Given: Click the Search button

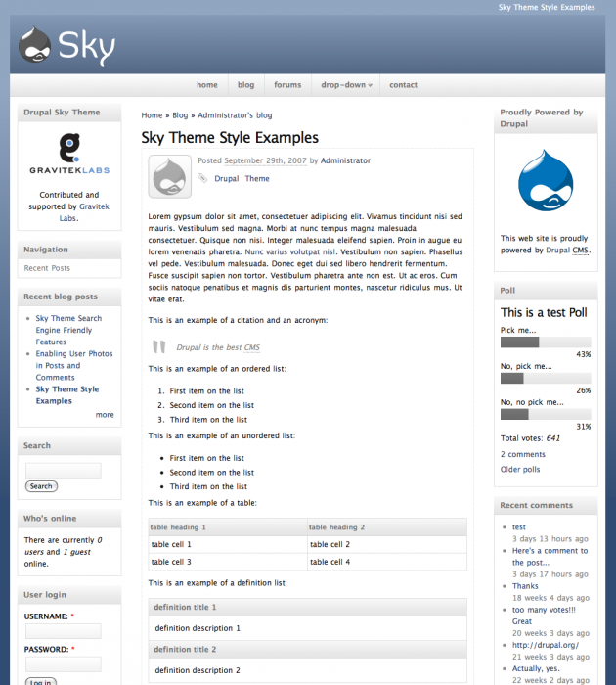Looking at the screenshot, I should tap(41, 486).
